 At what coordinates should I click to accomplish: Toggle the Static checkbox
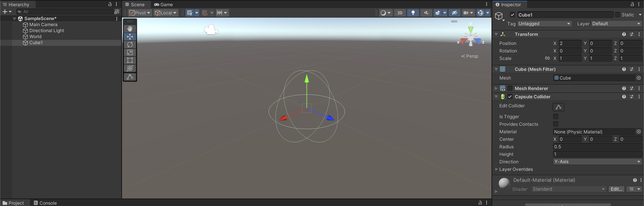point(617,15)
